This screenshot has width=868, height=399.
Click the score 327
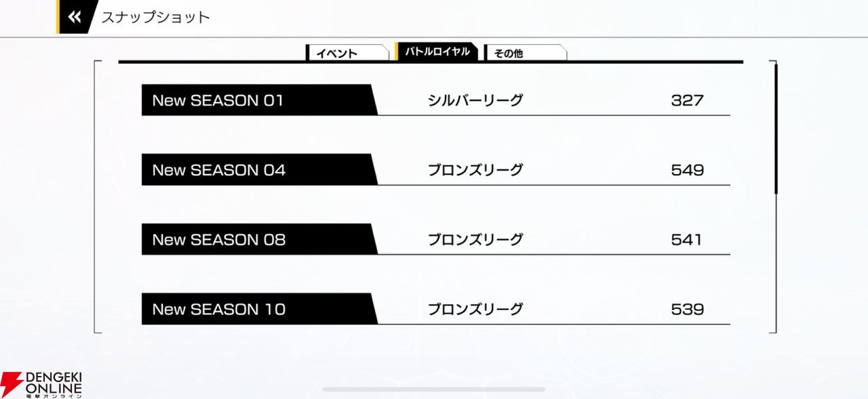[687, 100]
